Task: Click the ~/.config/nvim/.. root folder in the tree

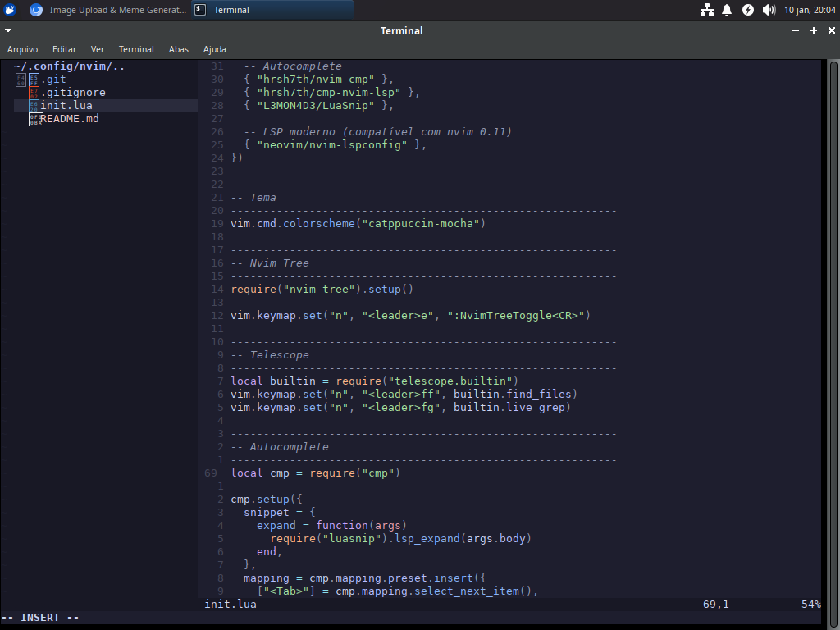Action: (x=69, y=66)
